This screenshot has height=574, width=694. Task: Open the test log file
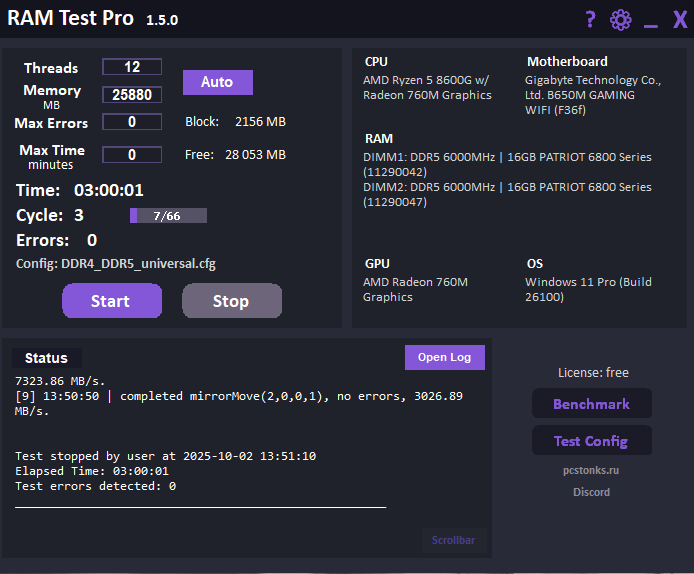coord(444,358)
